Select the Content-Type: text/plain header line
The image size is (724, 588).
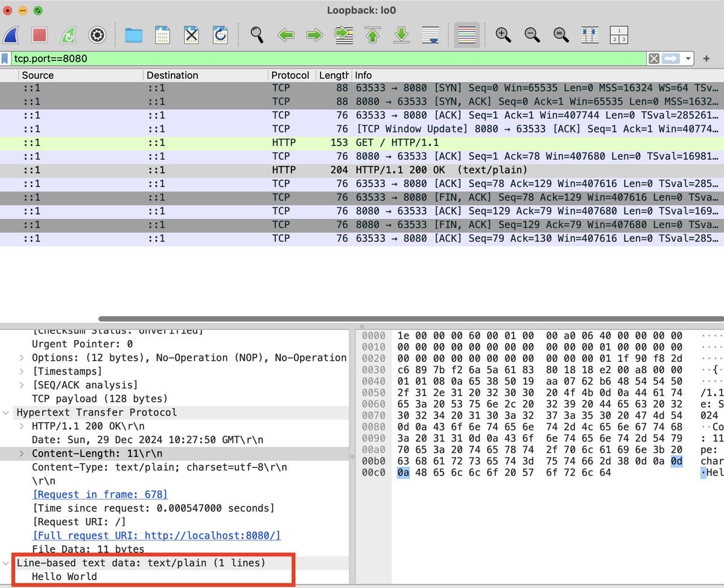pyautogui.click(x=159, y=467)
